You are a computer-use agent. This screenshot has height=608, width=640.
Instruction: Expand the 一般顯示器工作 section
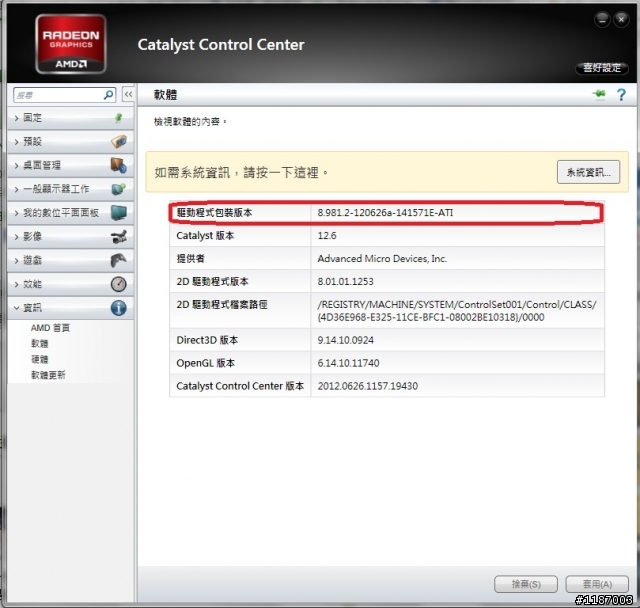[70, 189]
